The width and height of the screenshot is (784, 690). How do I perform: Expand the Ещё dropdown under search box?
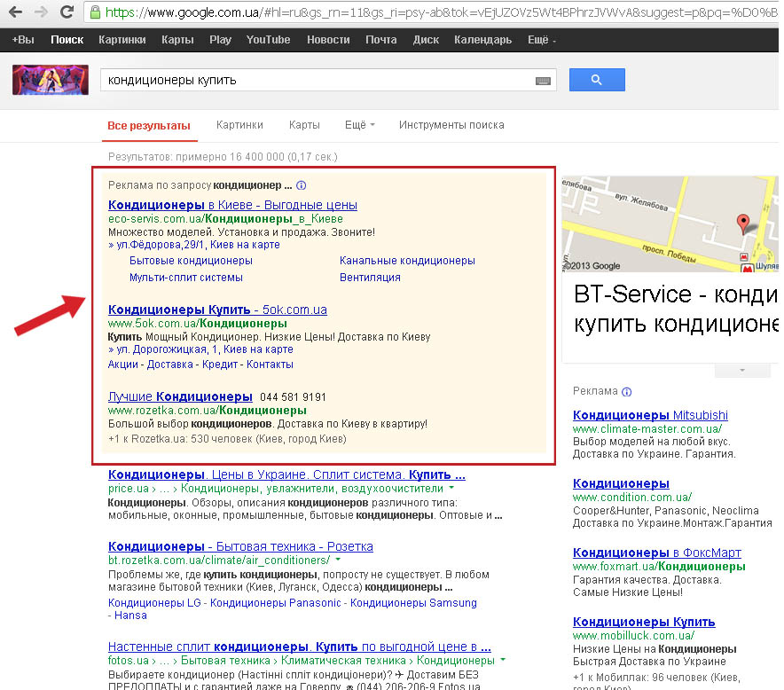pos(359,125)
